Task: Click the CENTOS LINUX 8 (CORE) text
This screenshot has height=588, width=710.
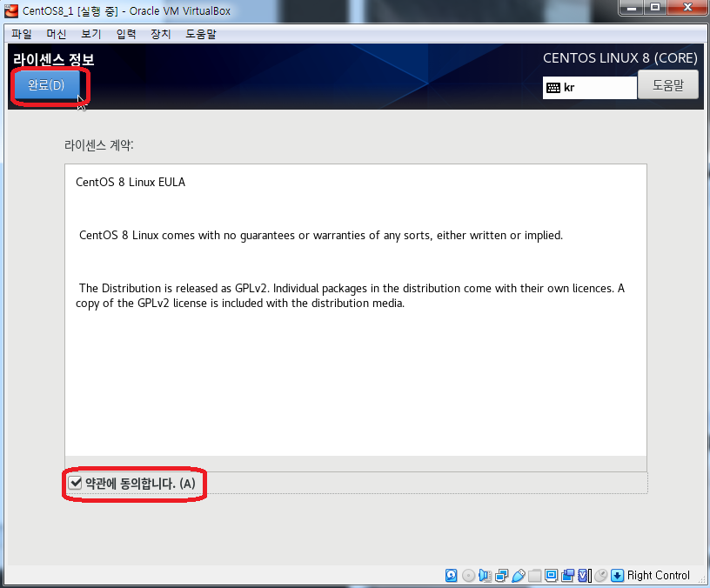Action: point(620,58)
